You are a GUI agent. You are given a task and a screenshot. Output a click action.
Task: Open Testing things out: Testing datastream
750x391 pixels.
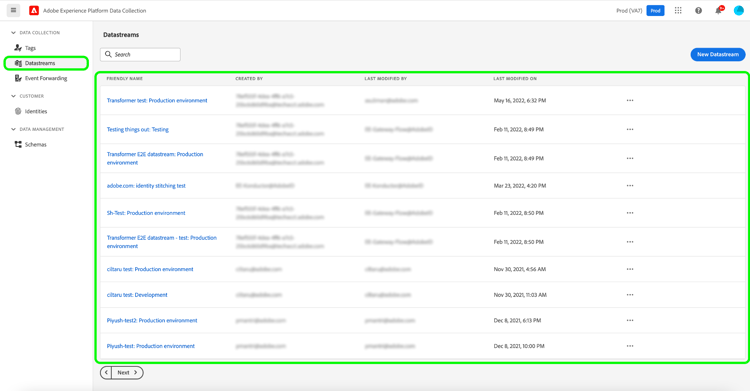point(138,130)
